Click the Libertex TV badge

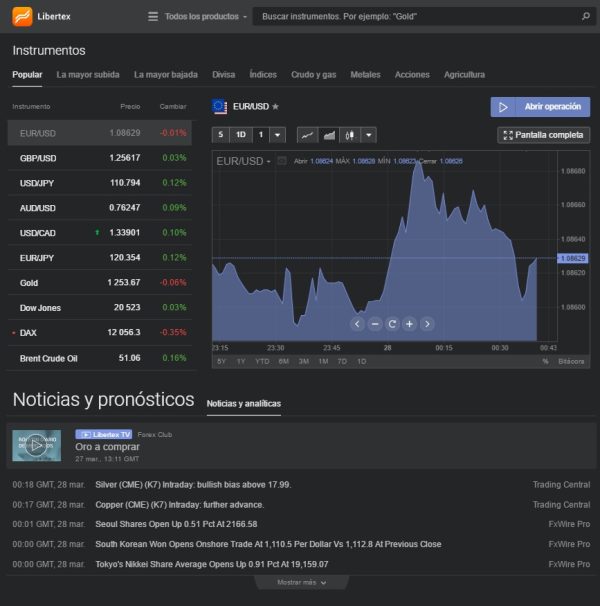click(104, 434)
